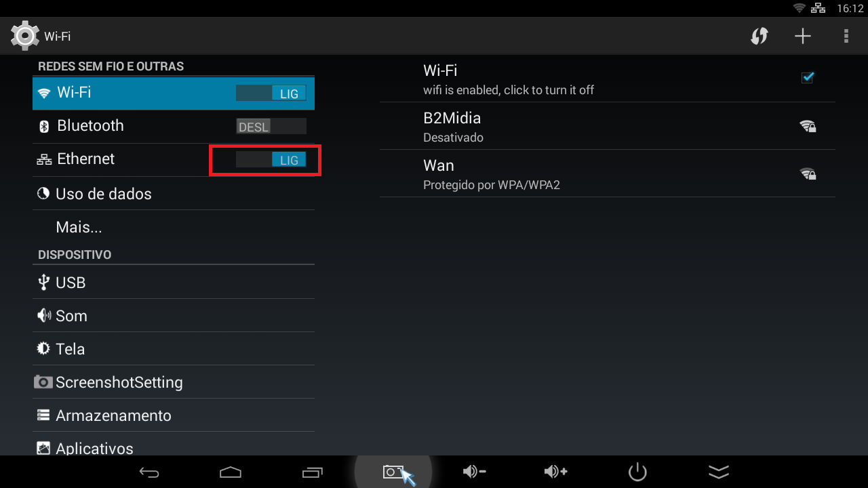
Task: Hide the navigation bar with the chevrons
Action: pyautogui.click(x=719, y=472)
